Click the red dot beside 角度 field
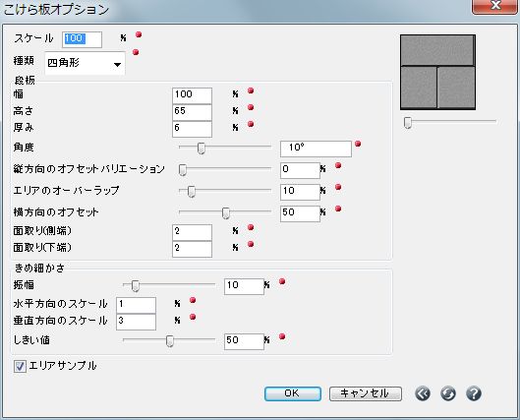Viewport: 520px width, 420px height. pyautogui.click(x=358, y=144)
